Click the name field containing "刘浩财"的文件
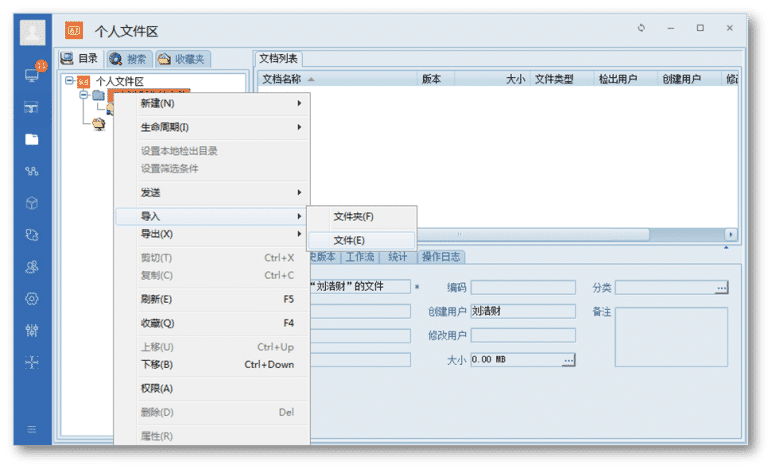The image size is (772, 469). [x=361, y=286]
